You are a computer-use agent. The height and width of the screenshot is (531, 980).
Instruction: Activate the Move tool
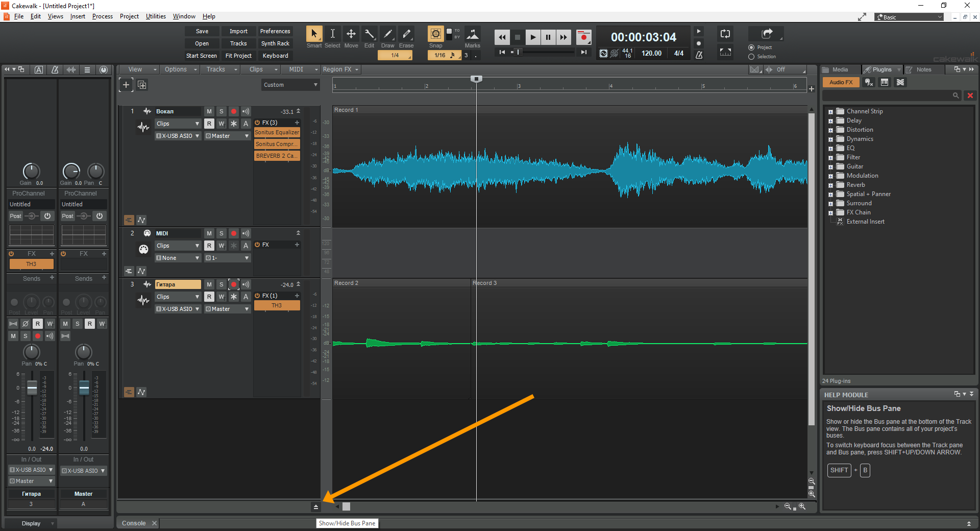pyautogui.click(x=351, y=34)
